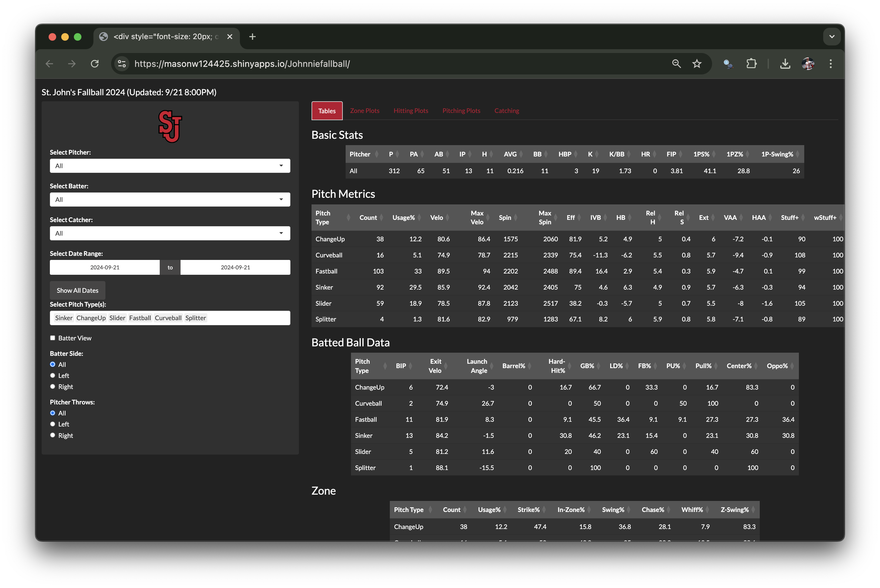Click Sinker row in Batted Ball Data
The width and height of the screenshot is (880, 588).
575,435
